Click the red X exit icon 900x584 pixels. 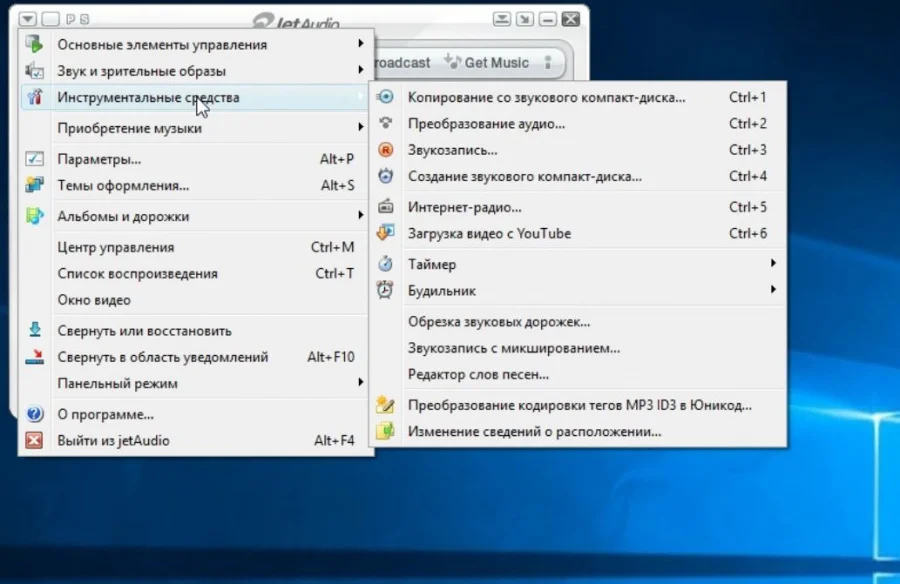click(34, 440)
